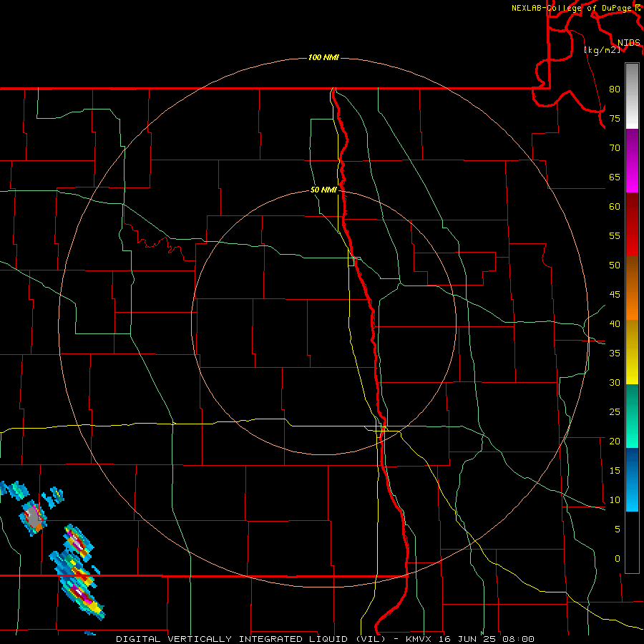Click the 35 value on the VIL scale
Screen dimensions: 644x644
tap(615, 353)
